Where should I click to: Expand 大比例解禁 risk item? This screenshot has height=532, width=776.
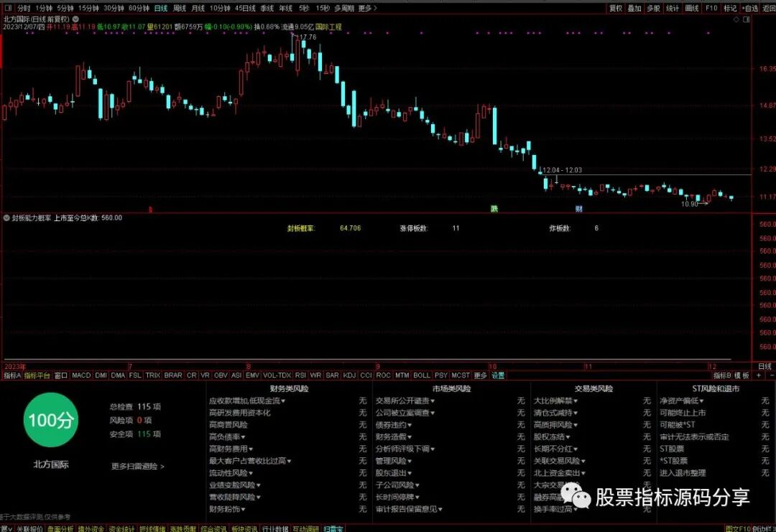[x=555, y=401]
